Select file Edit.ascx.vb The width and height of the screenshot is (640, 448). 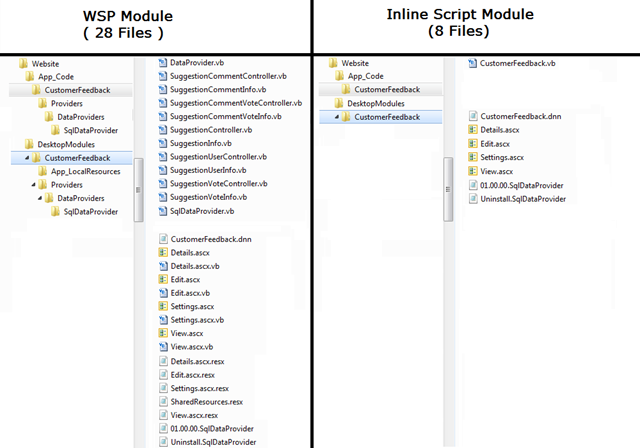[x=190, y=293]
